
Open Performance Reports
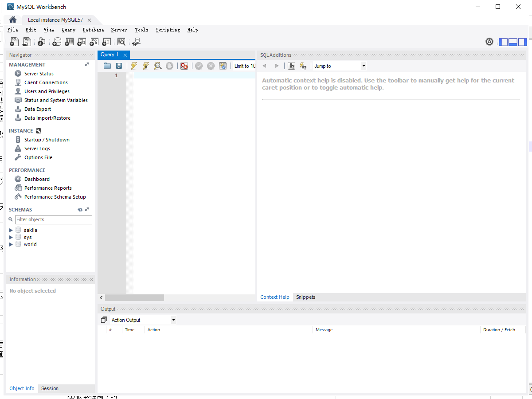pos(48,188)
